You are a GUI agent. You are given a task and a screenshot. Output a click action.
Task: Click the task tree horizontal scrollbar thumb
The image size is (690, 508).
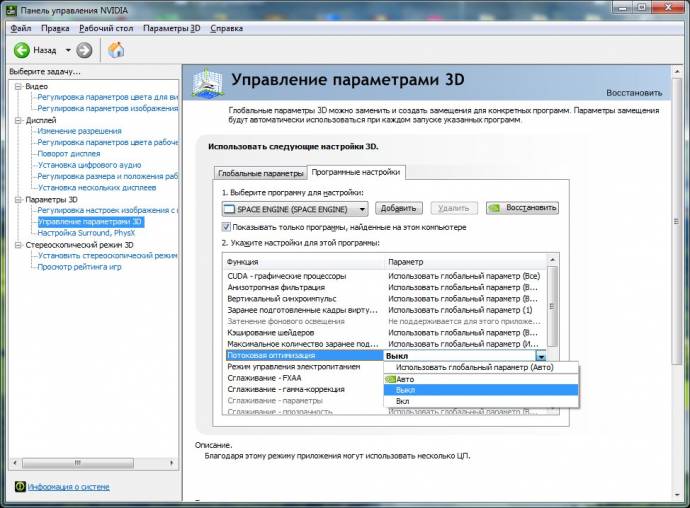(78, 463)
